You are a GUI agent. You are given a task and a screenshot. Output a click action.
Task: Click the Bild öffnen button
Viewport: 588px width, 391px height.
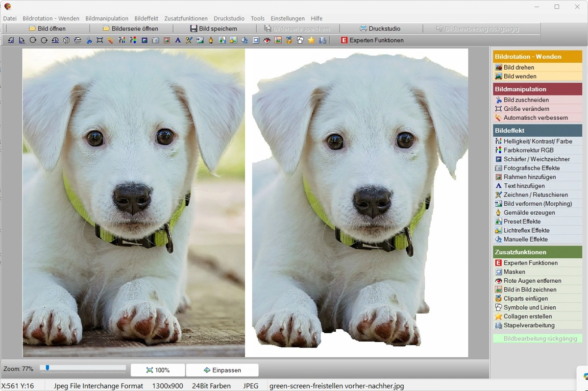pos(47,28)
